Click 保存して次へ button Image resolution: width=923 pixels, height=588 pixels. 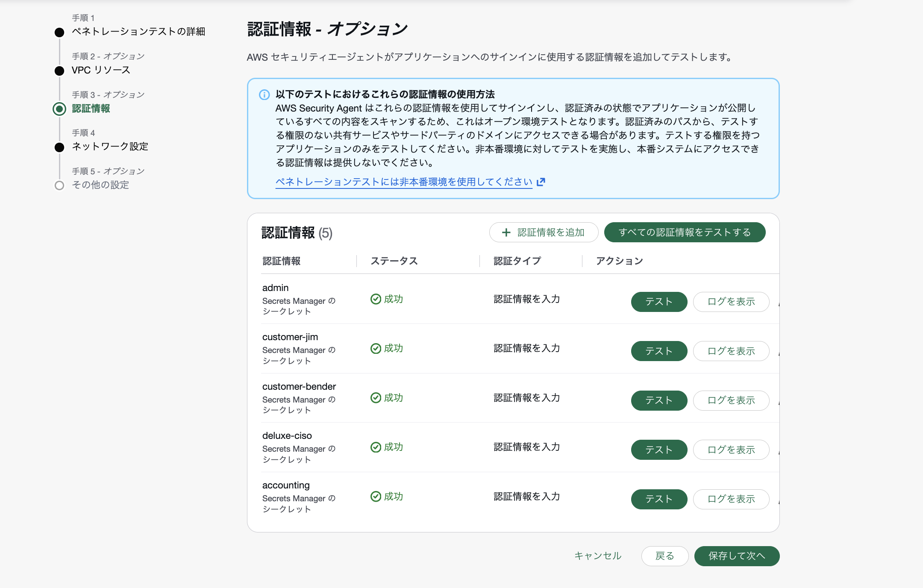737,556
